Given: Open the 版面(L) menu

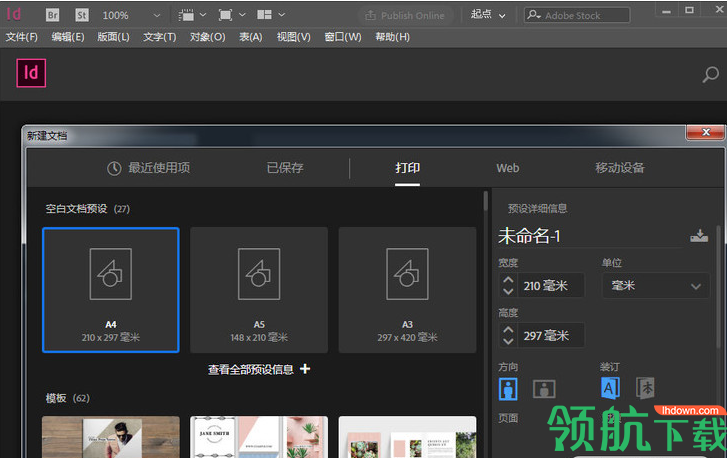Looking at the screenshot, I should (x=113, y=37).
